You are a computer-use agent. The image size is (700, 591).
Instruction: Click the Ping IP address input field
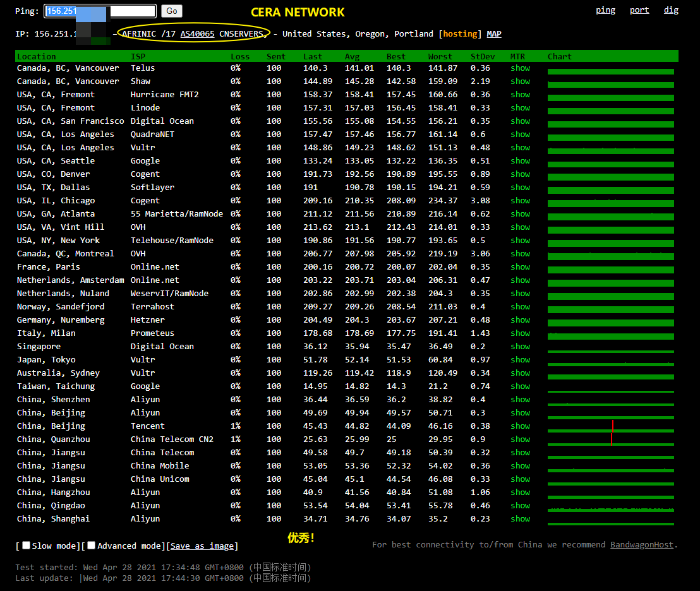coord(100,11)
